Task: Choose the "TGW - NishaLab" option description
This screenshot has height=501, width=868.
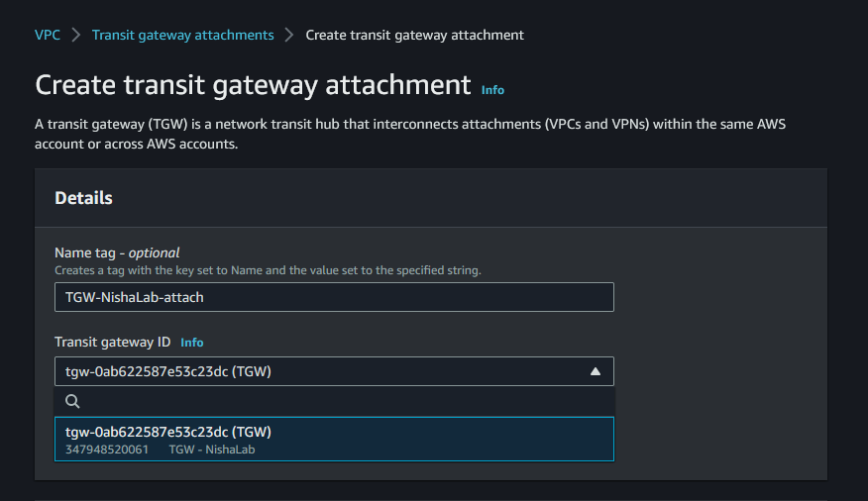Action: tap(212, 450)
